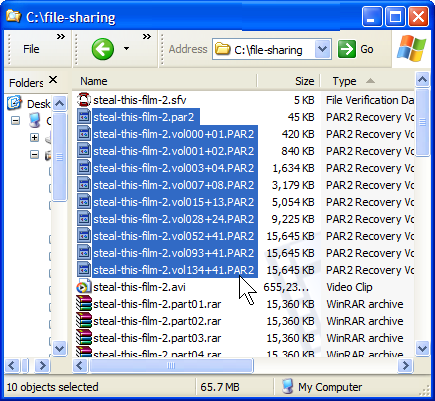Open the File menu
The image size is (435, 401).
[31, 49]
